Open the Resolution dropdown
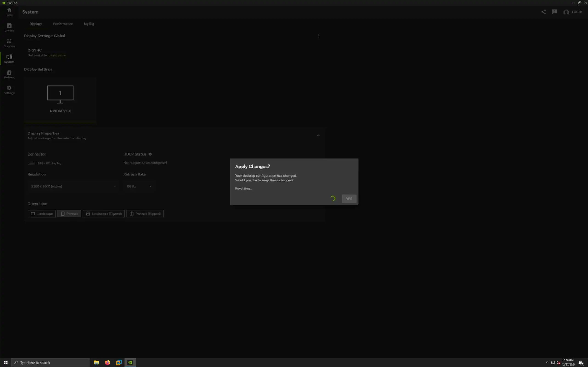588x367 pixels. [73, 186]
